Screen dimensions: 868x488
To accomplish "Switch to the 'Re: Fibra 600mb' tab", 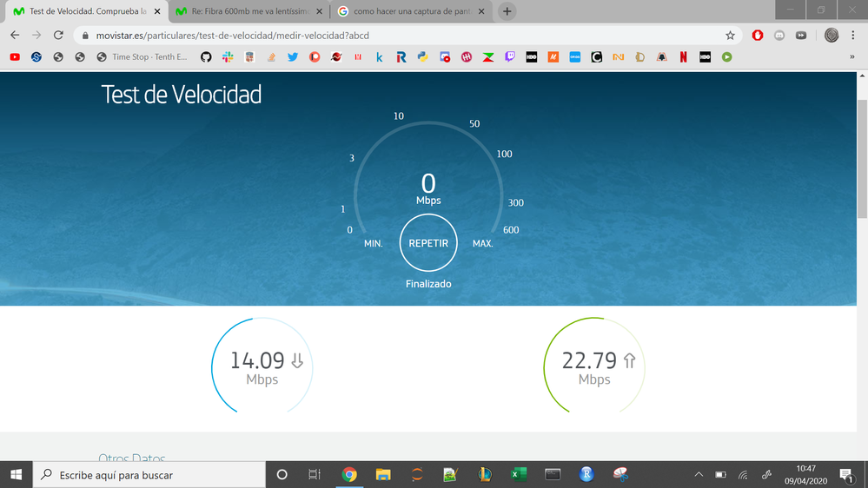I will 249,11.
